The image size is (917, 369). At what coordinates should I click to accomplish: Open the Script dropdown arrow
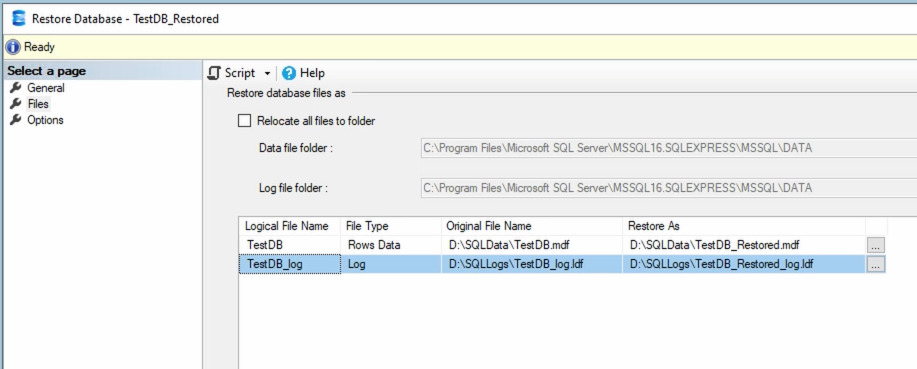coord(267,74)
